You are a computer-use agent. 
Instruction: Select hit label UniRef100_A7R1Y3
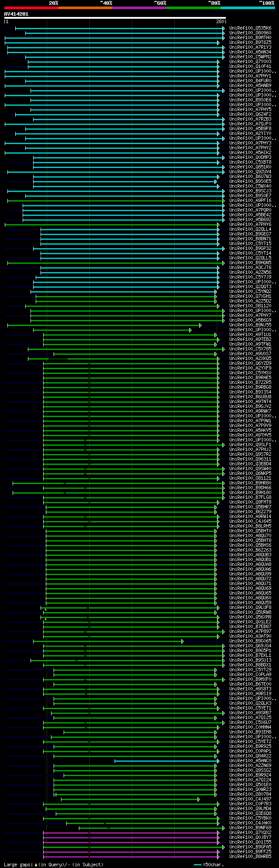click(250, 47)
